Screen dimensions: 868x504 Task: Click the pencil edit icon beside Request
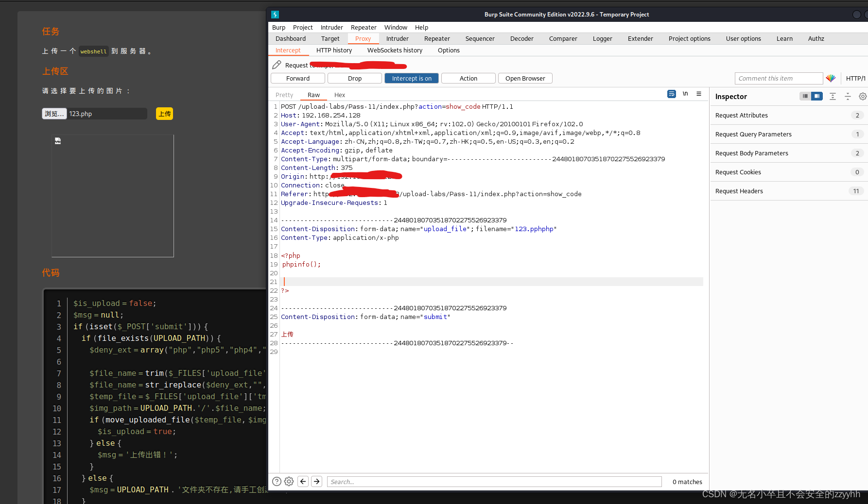point(277,65)
